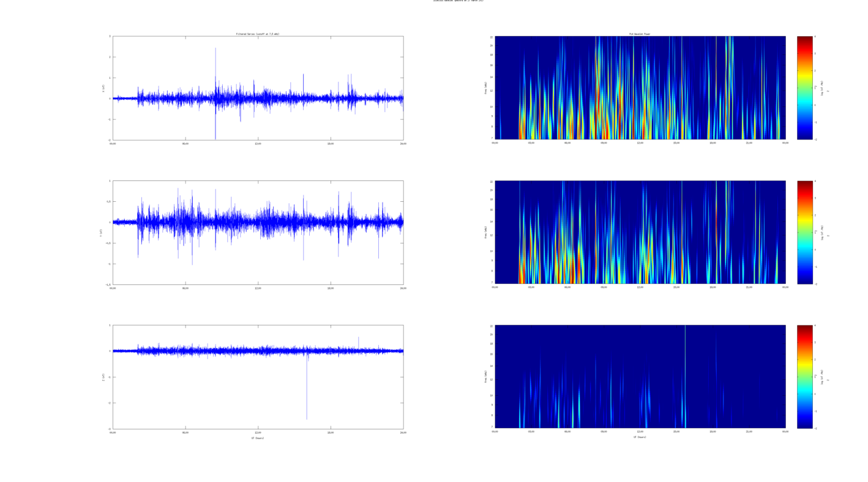Click the 'Pc4 Wavelet Power' plot title
The image size is (868, 482).
pyautogui.click(x=640, y=34)
